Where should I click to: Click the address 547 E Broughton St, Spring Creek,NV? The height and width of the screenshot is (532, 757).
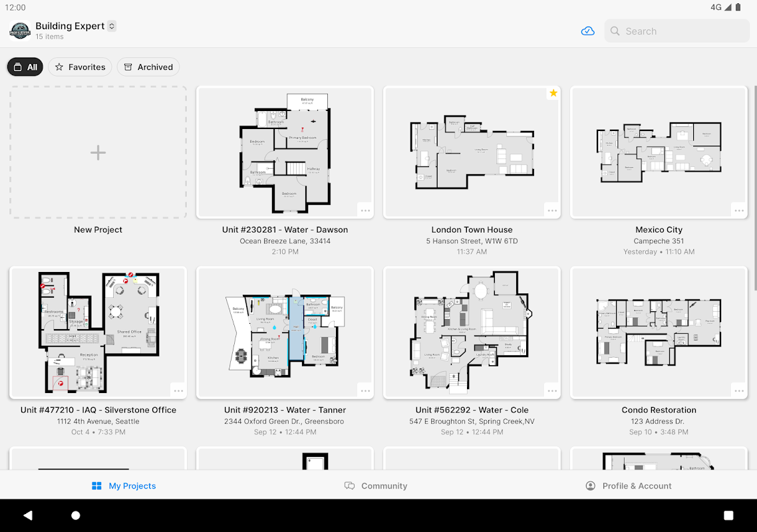472,421
